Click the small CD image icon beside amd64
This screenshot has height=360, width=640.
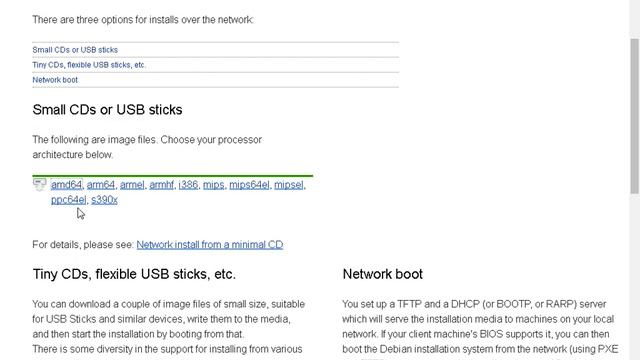(x=40, y=184)
